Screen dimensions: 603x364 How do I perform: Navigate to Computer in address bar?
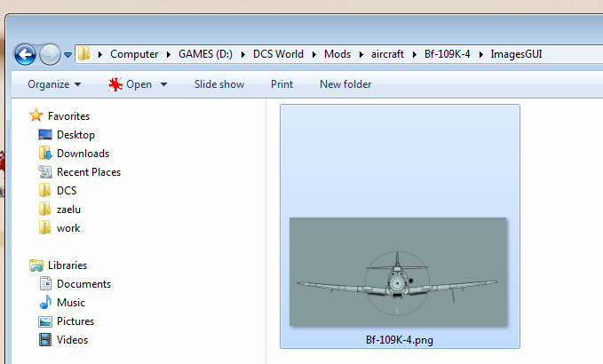(x=134, y=54)
